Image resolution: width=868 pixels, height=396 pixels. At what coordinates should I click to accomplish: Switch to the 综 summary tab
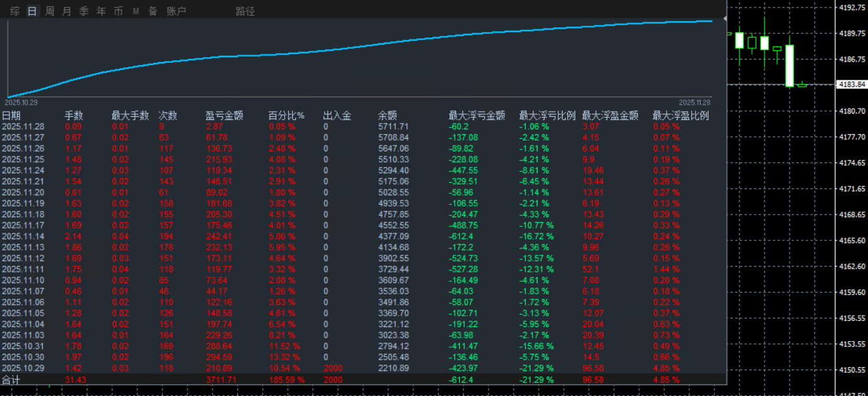click(x=15, y=11)
